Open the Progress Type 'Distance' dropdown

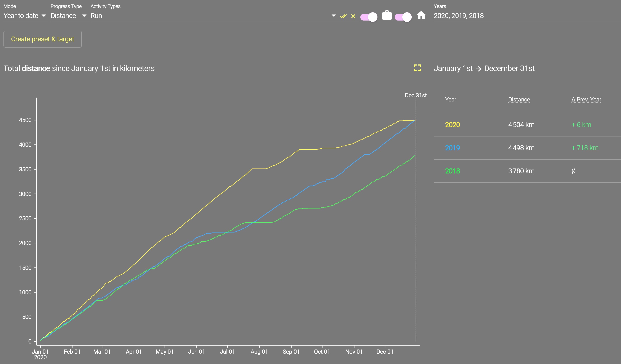point(69,16)
